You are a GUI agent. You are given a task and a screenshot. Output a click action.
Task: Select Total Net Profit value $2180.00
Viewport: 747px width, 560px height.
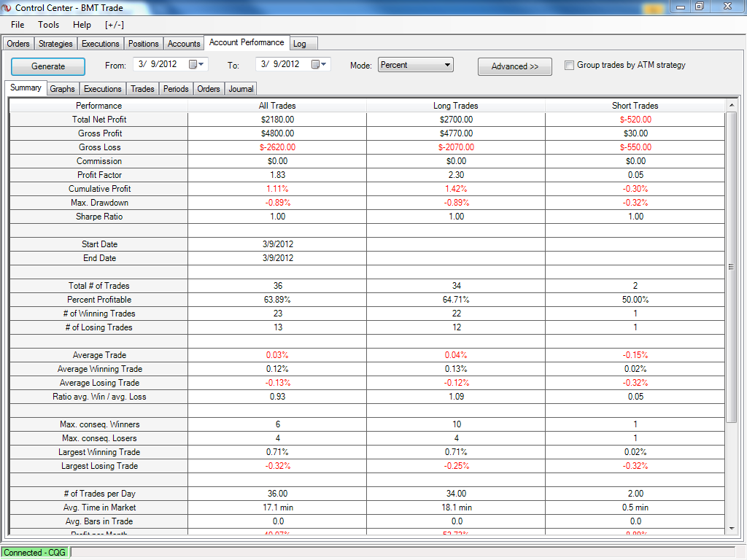click(277, 120)
